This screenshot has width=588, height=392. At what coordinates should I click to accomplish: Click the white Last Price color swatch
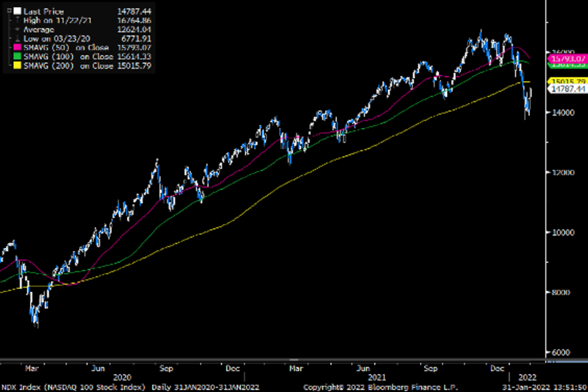tap(17, 11)
